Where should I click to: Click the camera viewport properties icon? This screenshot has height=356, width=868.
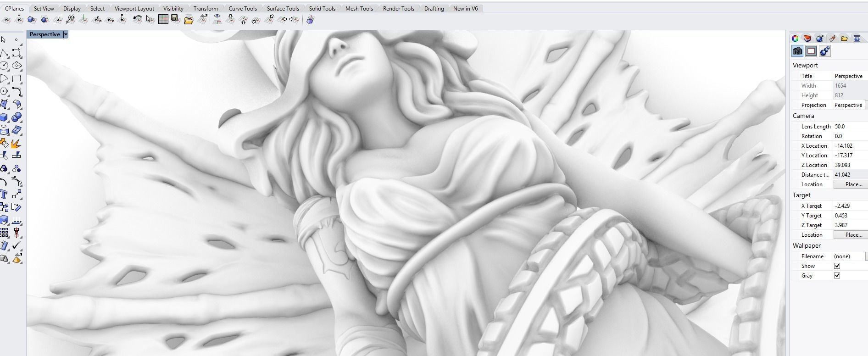(798, 51)
